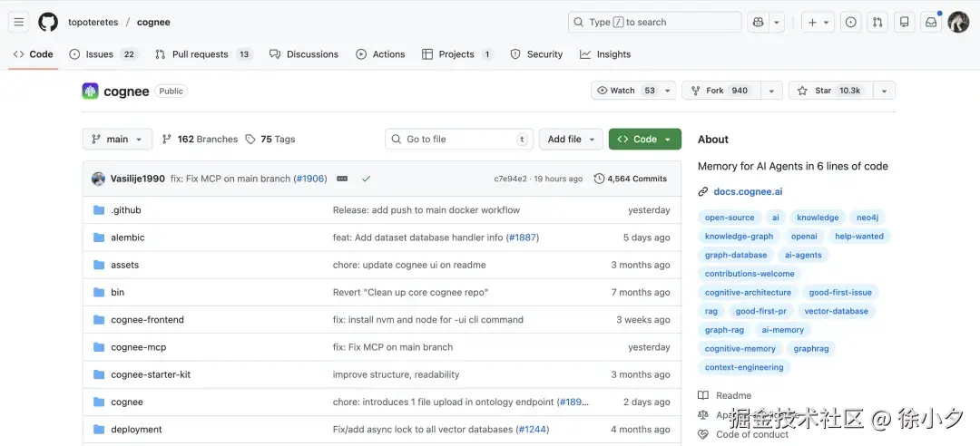Viewport: 980px width, 446px height.
Task: Toggle Watch for this repository
Action: coord(624,91)
